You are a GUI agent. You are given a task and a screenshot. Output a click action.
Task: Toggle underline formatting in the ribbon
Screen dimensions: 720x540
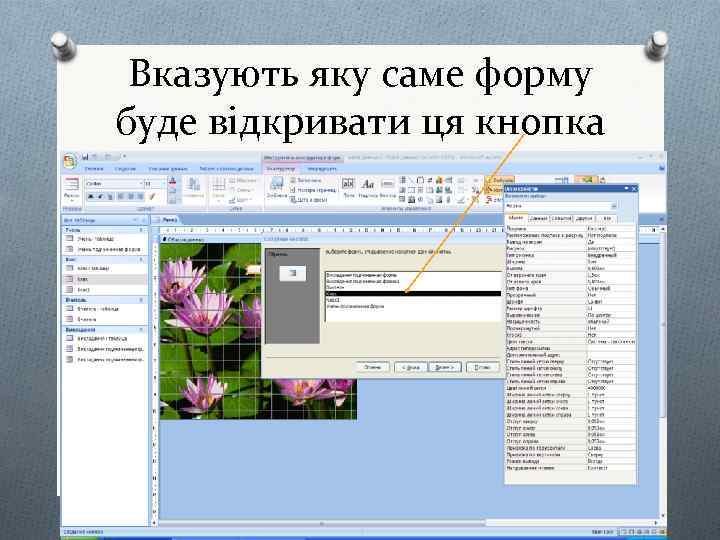pos(109,197)
